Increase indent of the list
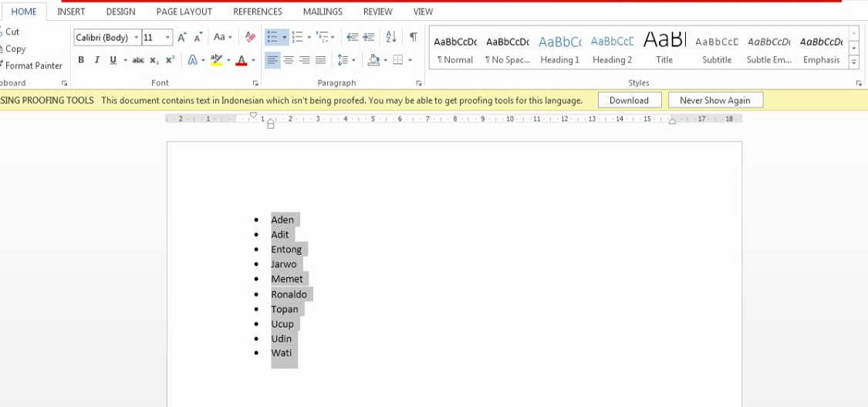The width and height of the screenshot is (868, 407). (x=369, y=37)
